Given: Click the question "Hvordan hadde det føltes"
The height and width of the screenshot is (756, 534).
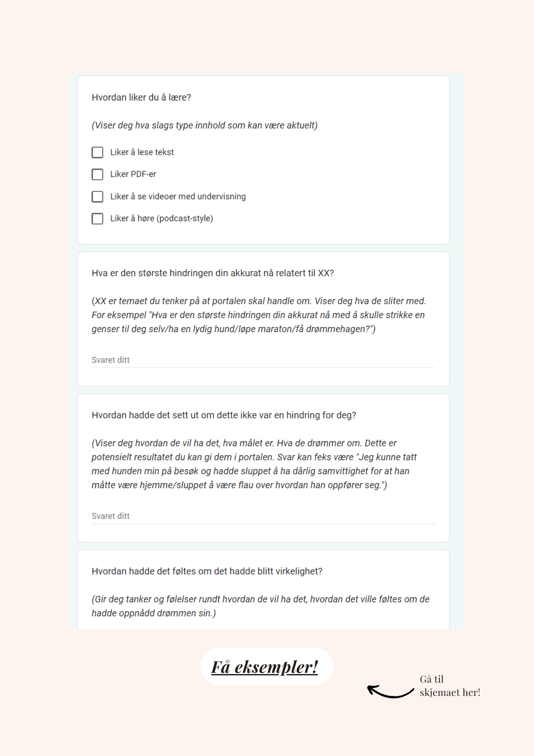Looking at the screenshot, I should coord(207,572).
